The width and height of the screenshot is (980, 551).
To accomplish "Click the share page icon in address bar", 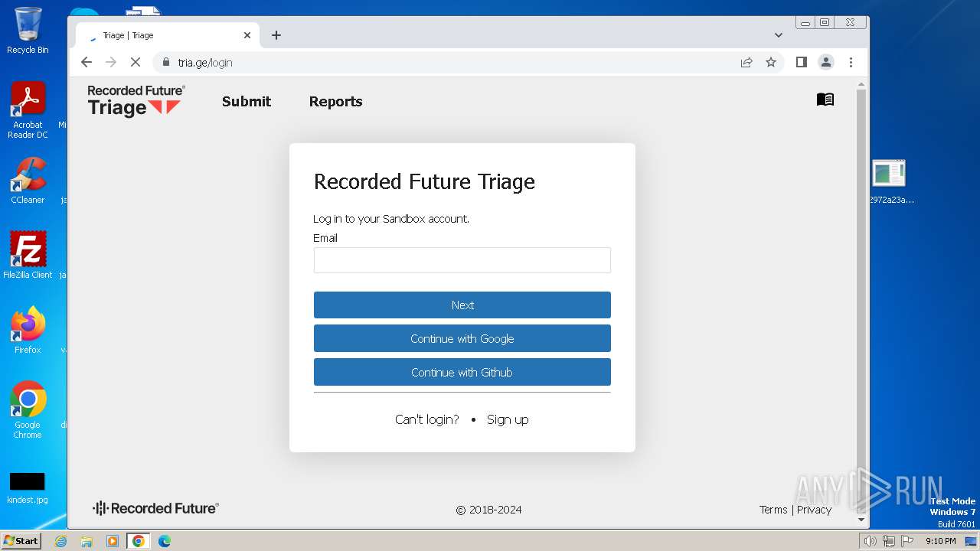I will pyautogui.click(x=746, y=63).
